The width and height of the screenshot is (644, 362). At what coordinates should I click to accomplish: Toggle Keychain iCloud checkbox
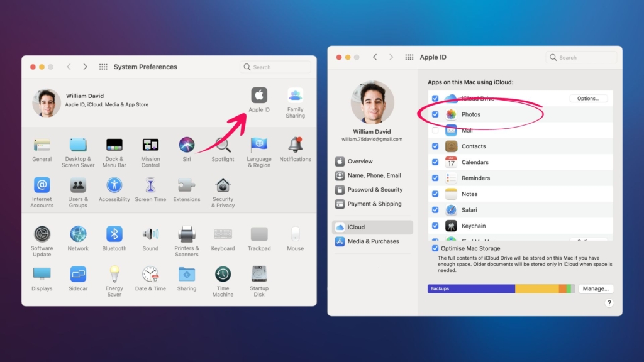tap(435, 226)
